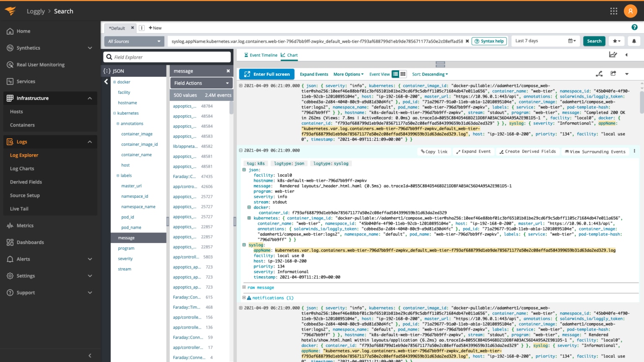The width and height of the screenshot is (644, 362).
Task: Open the calendar date range picker
Action: pyautogui.click(x=571, y=41)
